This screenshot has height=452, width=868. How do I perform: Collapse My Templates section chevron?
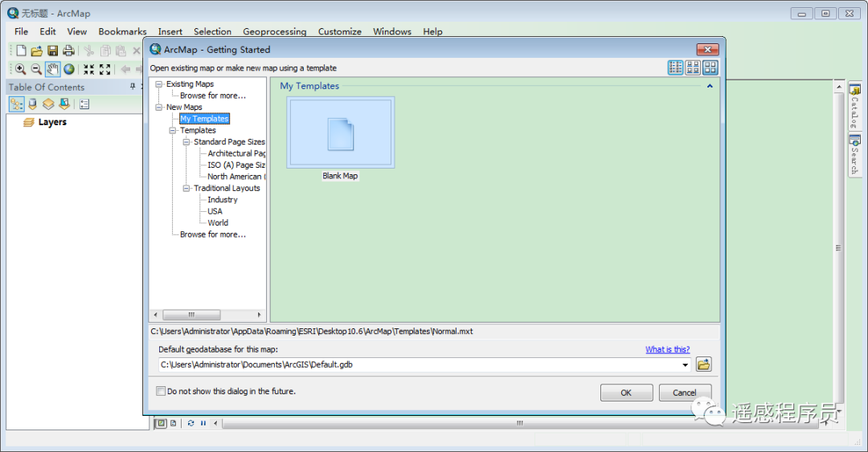[x=710, y=87]
